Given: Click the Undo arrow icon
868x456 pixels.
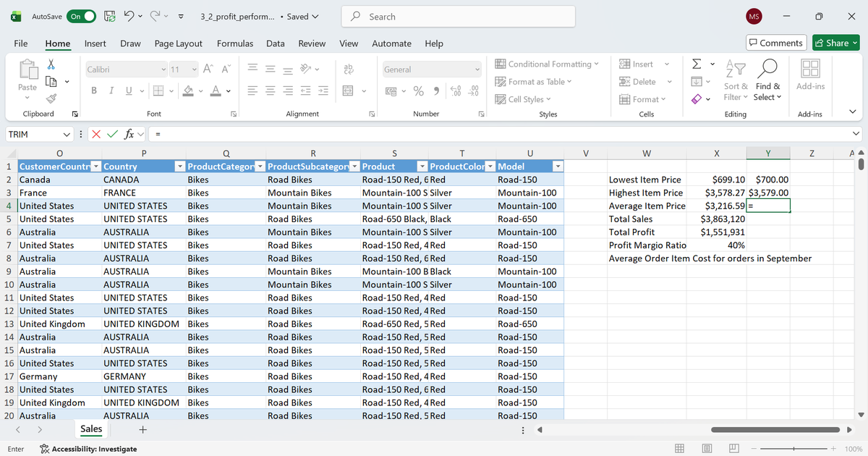Looking at the screenshot, I should [129, 16].
